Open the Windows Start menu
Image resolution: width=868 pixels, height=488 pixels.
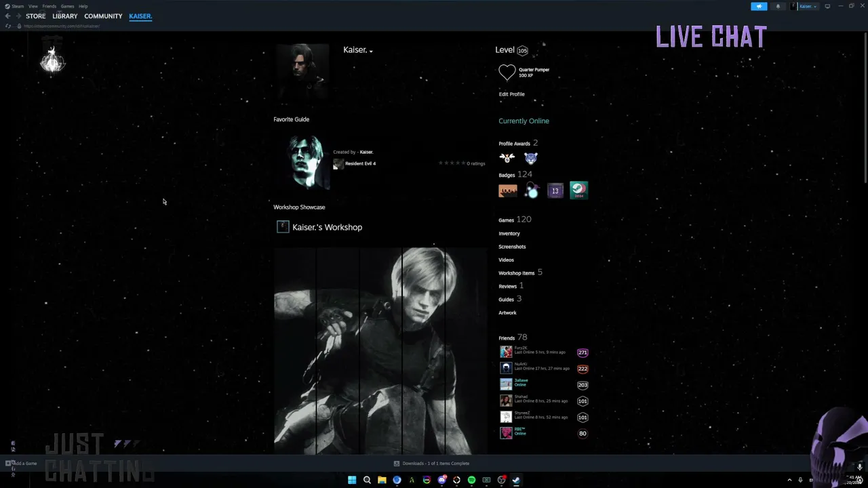(352, 480)
